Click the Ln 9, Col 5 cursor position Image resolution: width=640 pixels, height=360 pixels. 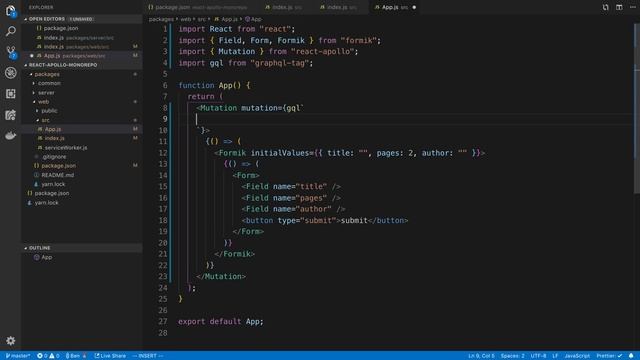click(x=481, y=356)
